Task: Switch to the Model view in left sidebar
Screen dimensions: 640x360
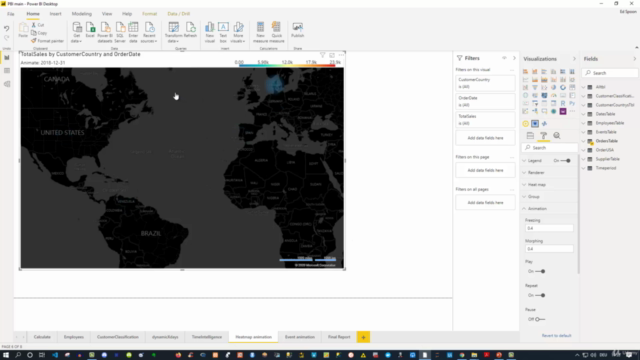Action: tap(7, 84)
